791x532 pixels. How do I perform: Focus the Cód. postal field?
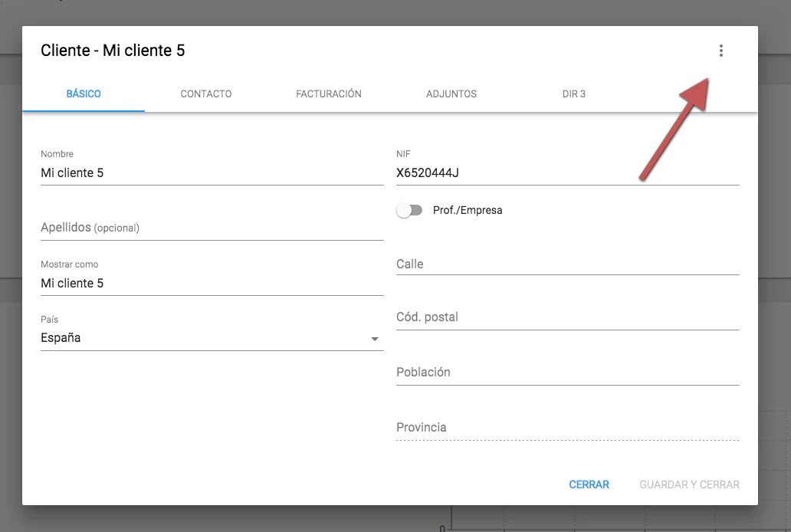(x=567, y=317)
